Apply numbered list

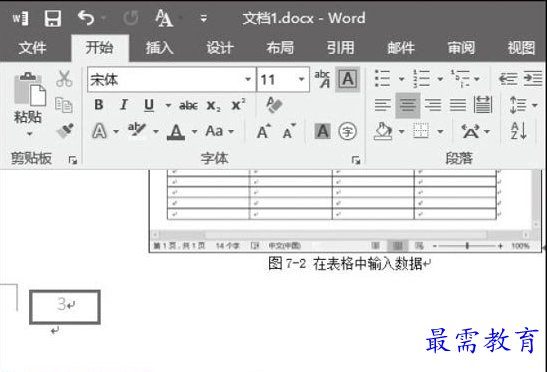click(421, 79)
